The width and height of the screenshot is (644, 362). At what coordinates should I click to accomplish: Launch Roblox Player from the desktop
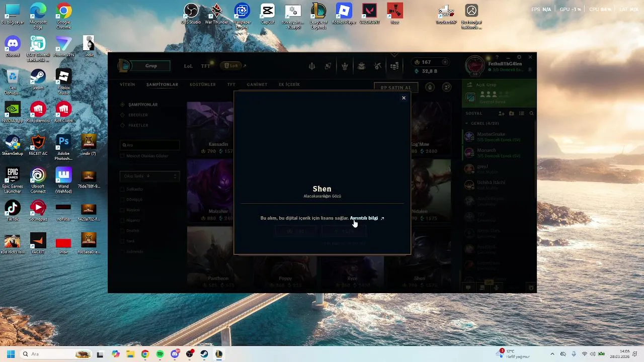tap(344, 14)
